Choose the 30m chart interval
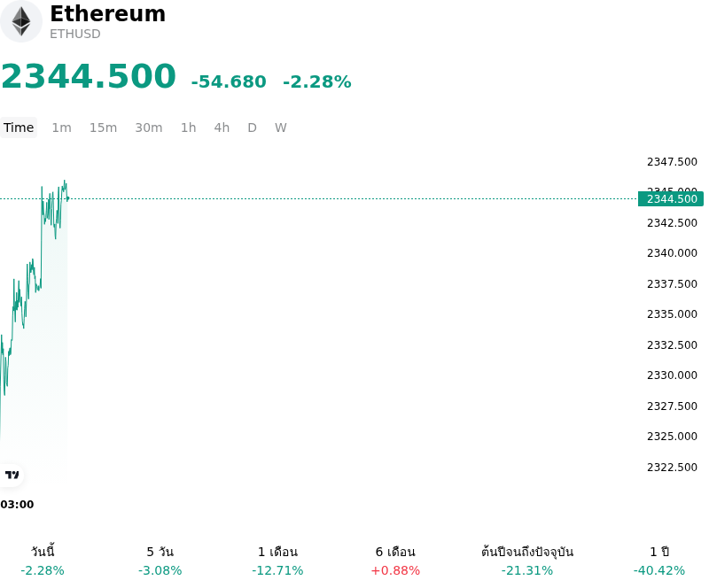This screenshot has height=588, width=709. point(149,128)
